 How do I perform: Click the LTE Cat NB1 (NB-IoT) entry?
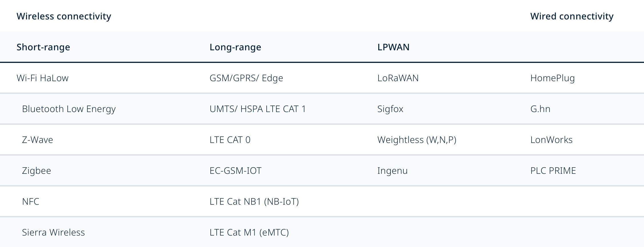pyautogui.click(x=254, y=202)
